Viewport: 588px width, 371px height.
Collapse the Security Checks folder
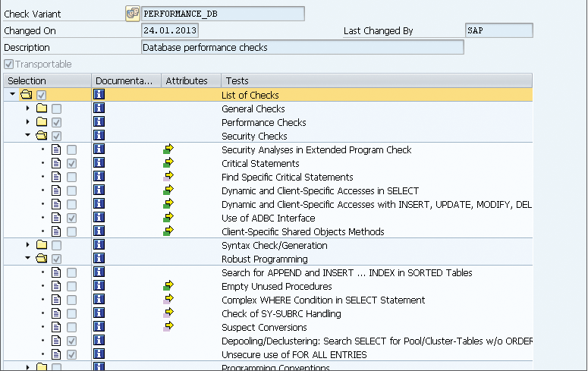pos(28,136)
